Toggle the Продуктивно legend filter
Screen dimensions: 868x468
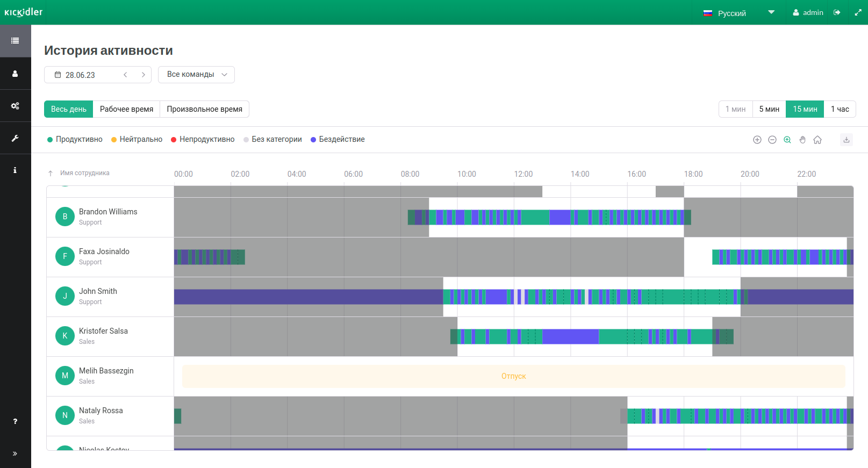tap(75, 139)
